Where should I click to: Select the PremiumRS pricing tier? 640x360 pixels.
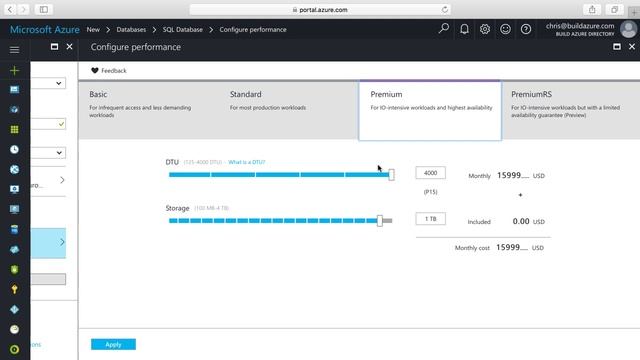(571, 111)
